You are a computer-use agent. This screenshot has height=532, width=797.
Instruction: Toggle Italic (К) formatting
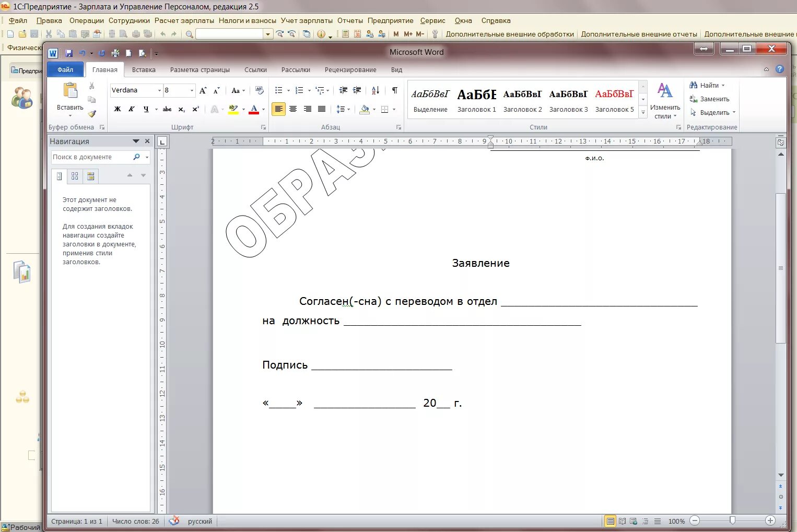132,109
